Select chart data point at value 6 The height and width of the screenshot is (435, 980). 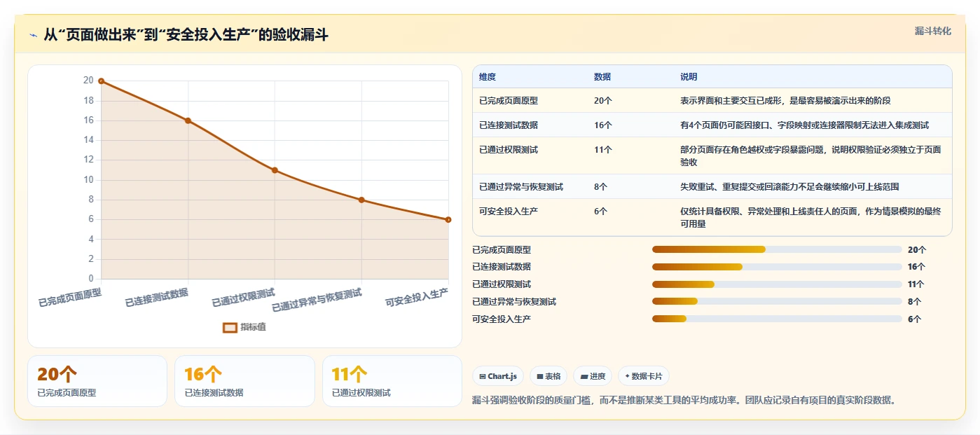[448, 220]
